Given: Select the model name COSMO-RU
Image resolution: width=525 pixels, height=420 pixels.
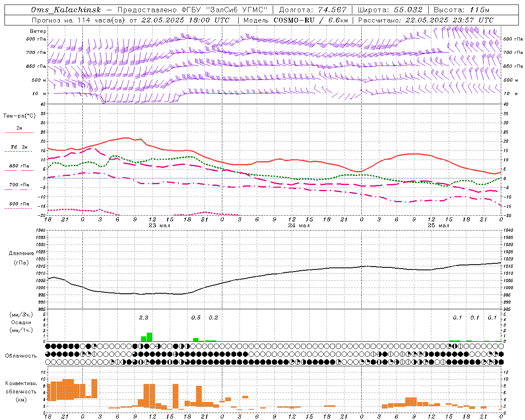Looking at the screenshot, I should (x=294, y=20).
